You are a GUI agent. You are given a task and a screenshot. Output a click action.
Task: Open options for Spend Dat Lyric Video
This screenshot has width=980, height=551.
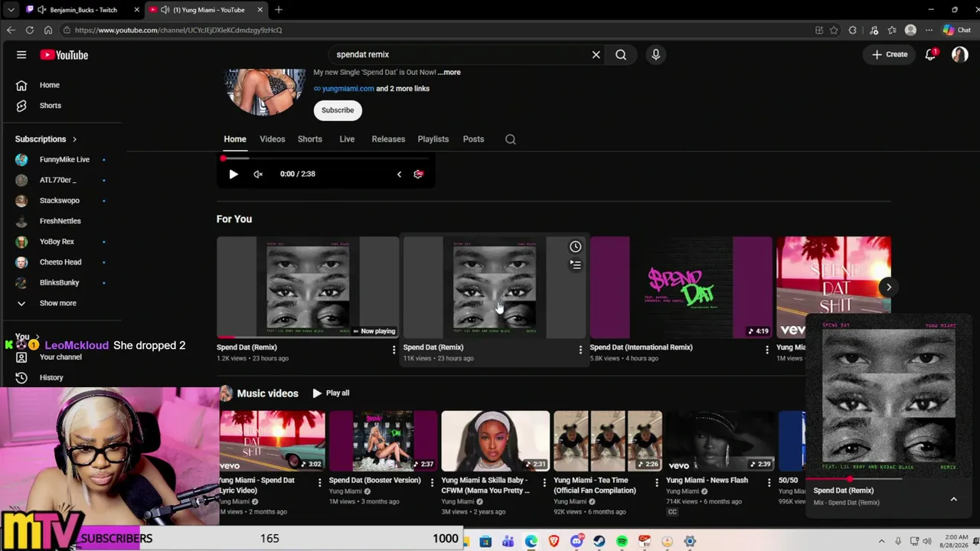point(320,483)
